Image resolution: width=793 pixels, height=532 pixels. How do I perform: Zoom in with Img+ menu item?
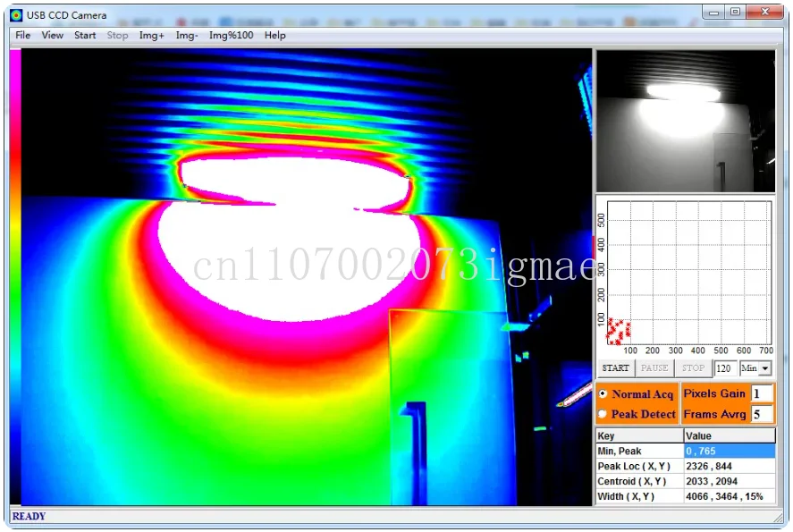(x=152, y=36)
